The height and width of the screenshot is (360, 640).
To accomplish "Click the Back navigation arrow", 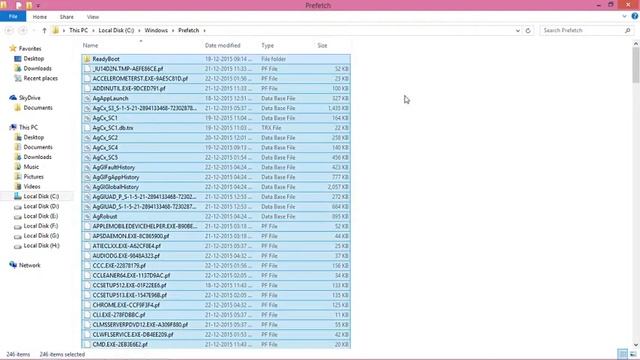I will (9, 31).
